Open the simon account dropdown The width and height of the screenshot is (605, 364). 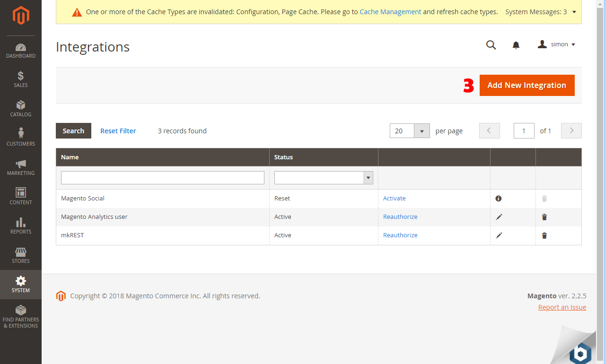point(557,44)
